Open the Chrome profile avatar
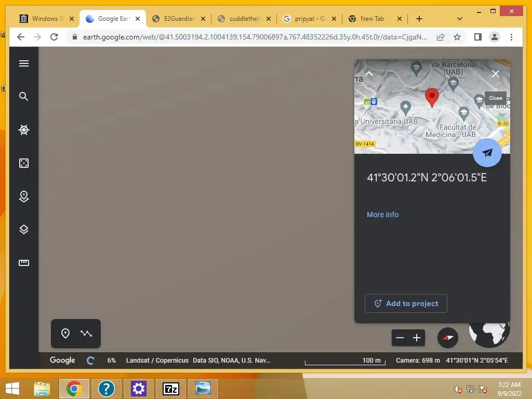Image resolution: width=532 pixels, height=399 pixels. coord(495,37)
